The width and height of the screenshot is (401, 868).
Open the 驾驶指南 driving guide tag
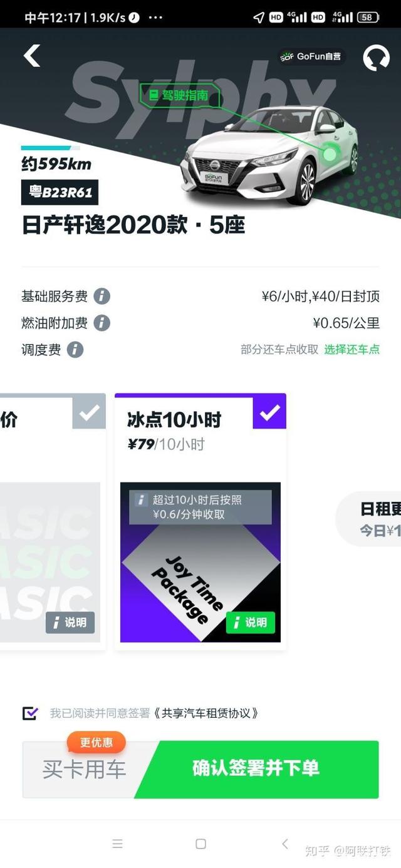tap(180, 96)
